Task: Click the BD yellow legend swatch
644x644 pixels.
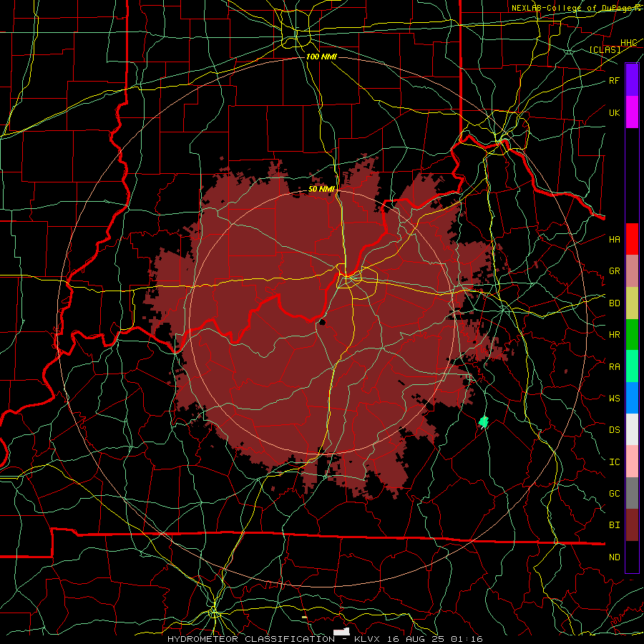Action: click(632, 303)
